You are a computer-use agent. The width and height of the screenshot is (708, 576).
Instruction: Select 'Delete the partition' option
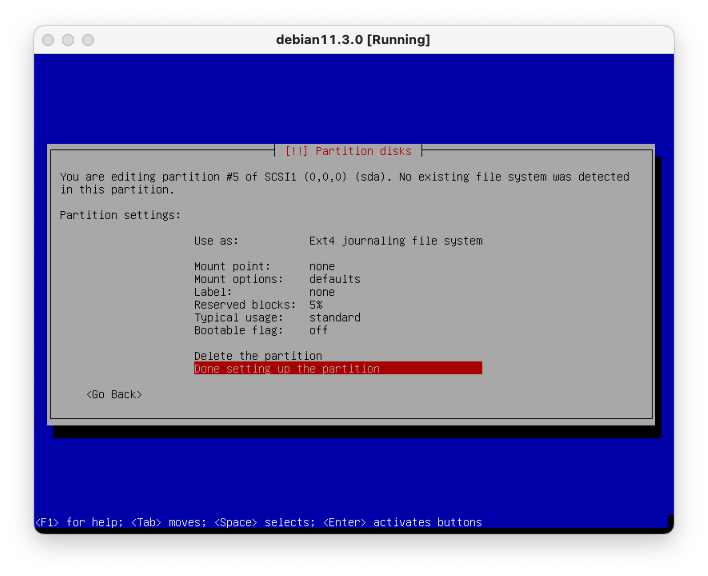(258, 356)
